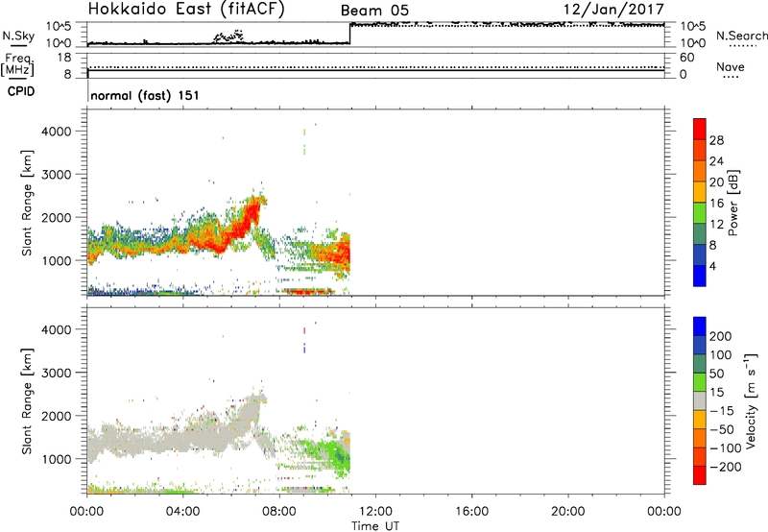The image size is (768, 532).
Task: Click the '16:00' time axis tick label
Action: point(471,512)
